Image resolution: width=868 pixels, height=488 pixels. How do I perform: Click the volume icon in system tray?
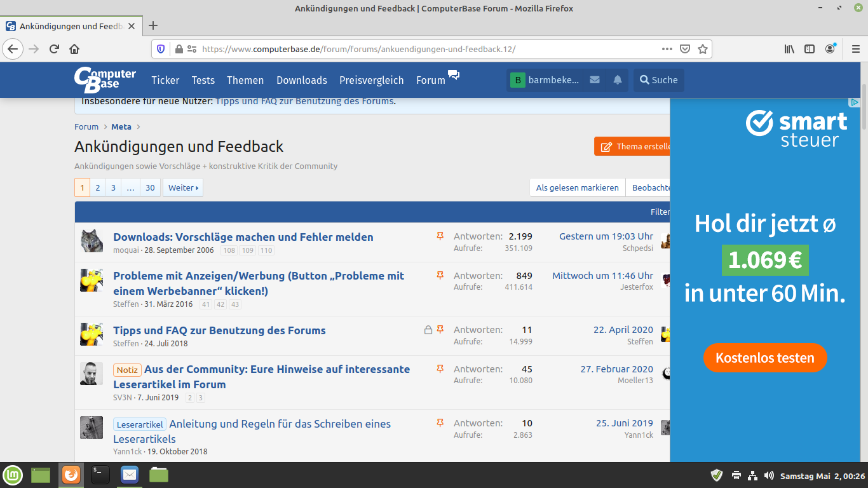click(769, 475)
